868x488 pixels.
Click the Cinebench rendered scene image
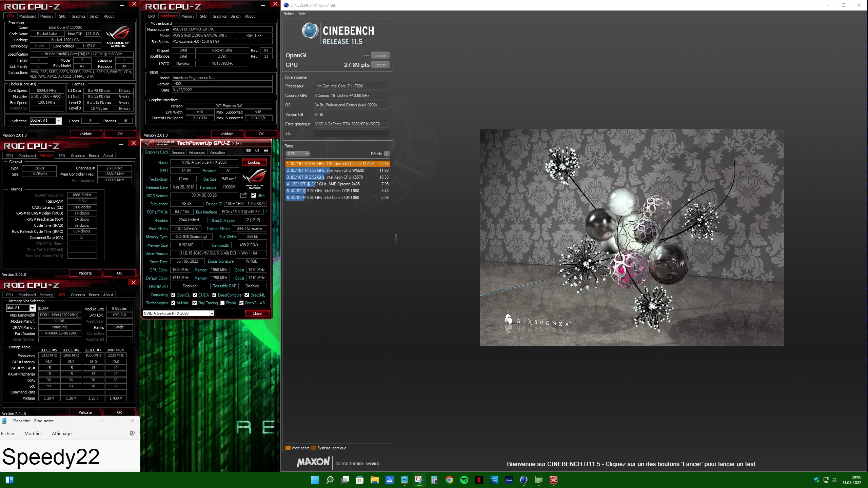click(632, 237)
